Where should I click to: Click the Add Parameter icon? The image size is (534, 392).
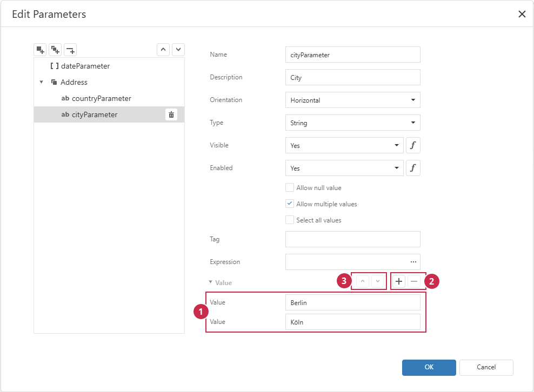(x=40, y=50)
